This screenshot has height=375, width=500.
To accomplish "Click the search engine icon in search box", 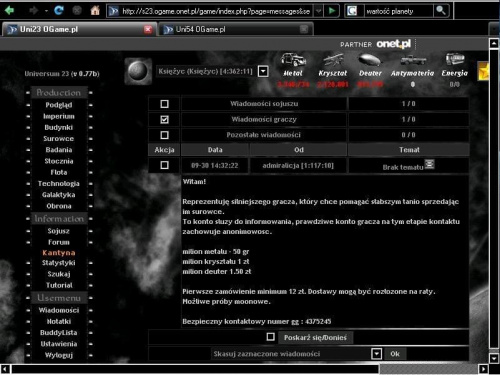I will tap(352, 11).
